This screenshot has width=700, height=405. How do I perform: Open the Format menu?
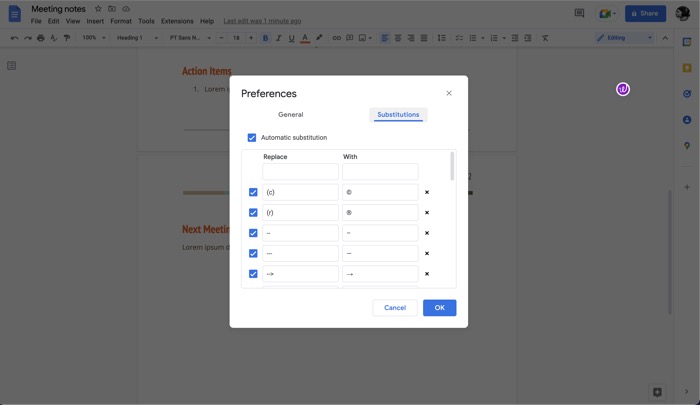[x=121, y=21]
